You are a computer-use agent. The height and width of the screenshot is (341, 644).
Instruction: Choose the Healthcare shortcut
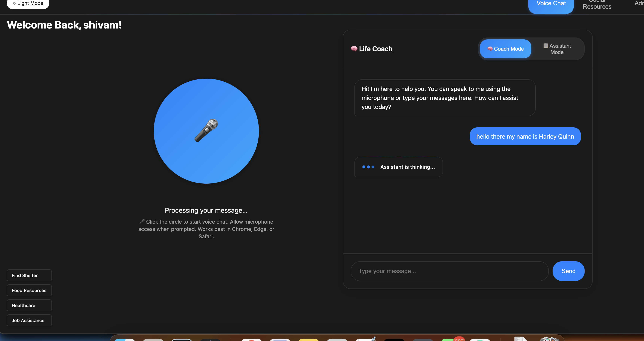point(29,305)
